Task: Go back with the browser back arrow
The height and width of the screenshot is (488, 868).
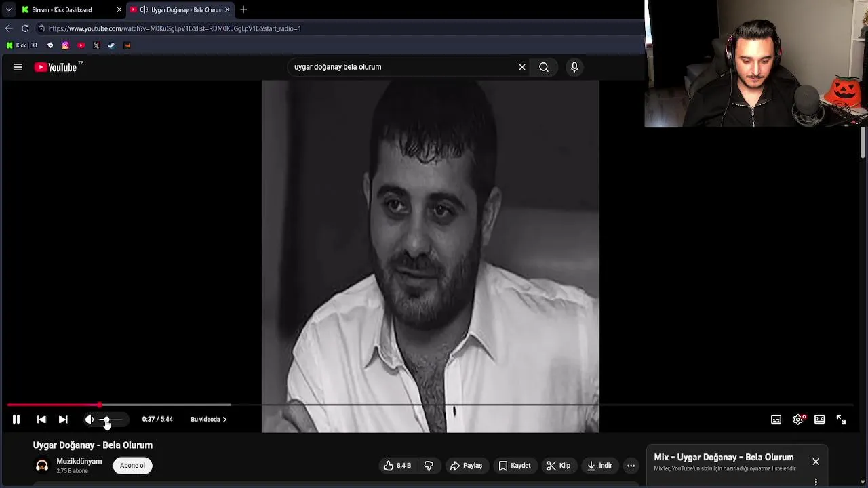Action: coord(9,28)
